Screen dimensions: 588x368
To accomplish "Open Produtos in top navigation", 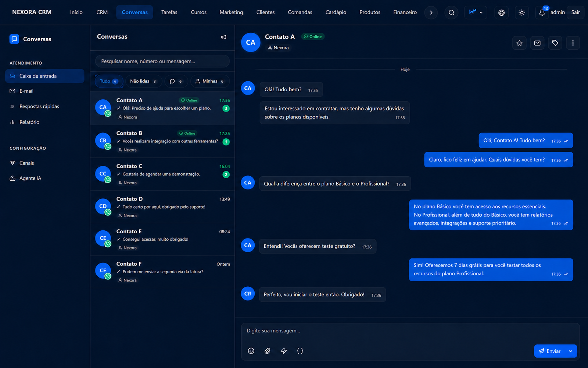I will [x=370, y=13].
